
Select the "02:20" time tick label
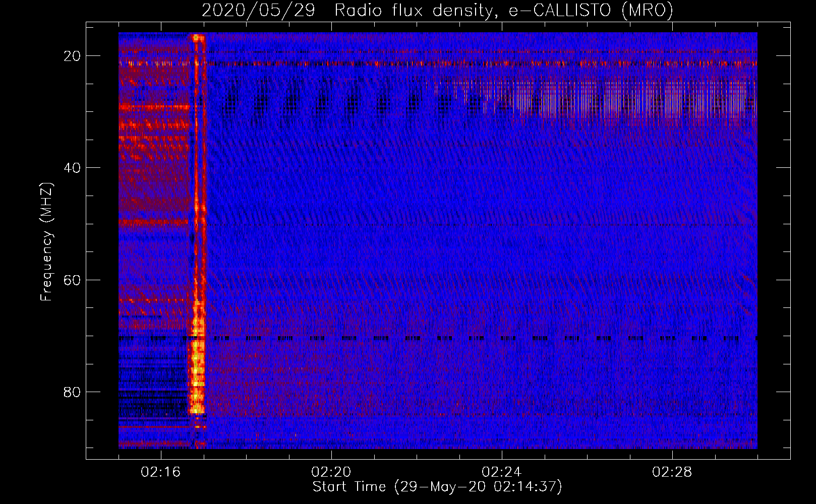tap(331, 472)
